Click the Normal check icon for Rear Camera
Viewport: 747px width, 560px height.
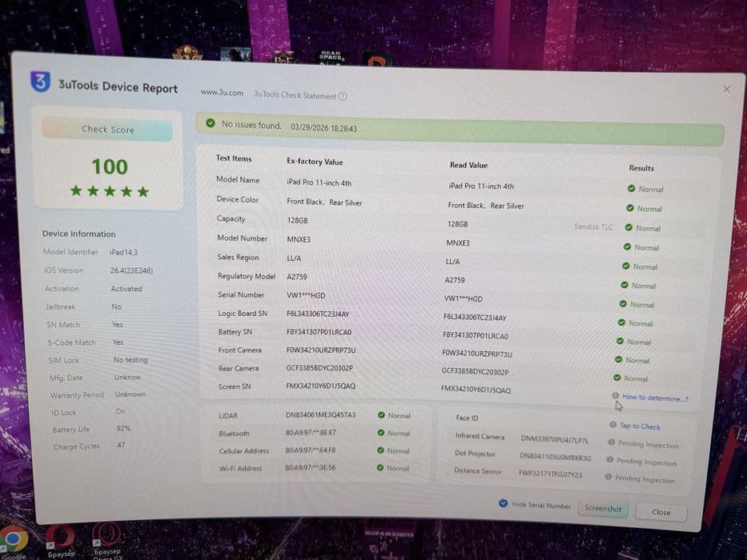pyautogui.click(x=617, y=378)
